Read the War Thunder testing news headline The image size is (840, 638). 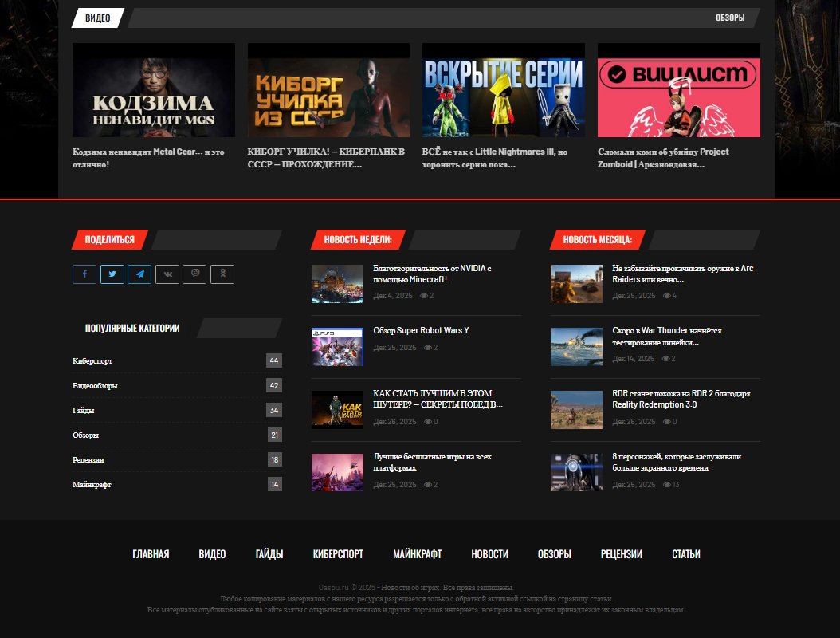pyautogui.click(x=666, y=337)
